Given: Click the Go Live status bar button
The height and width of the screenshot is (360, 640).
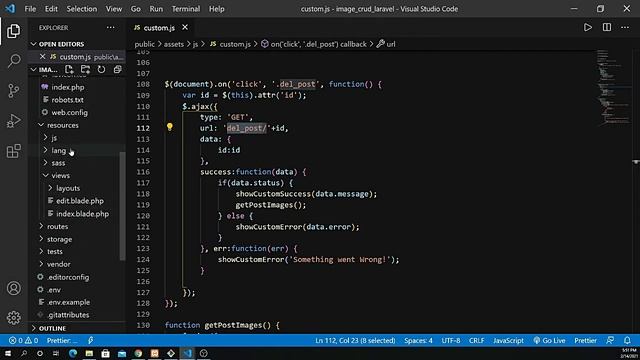Looking at the screenshot, I should [x=549, y=340].
